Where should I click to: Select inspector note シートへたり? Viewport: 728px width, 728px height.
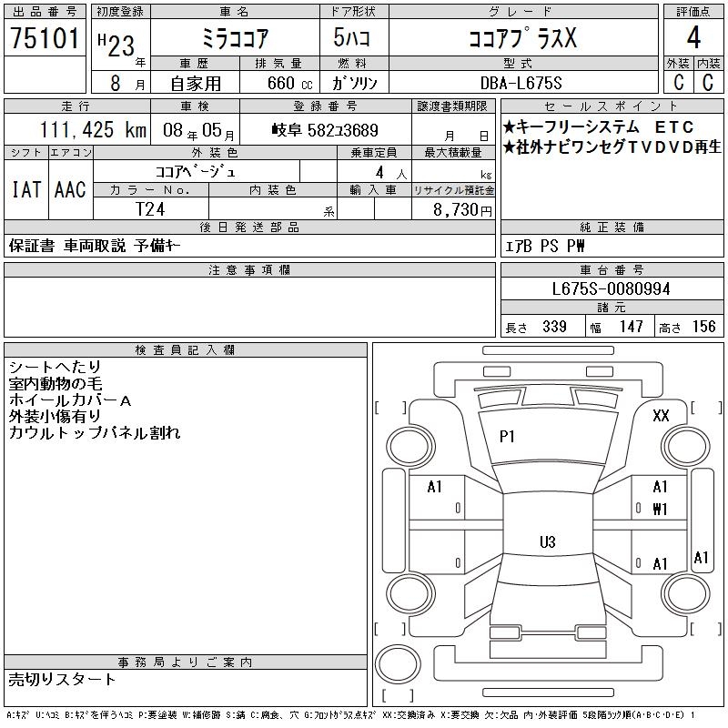tap(55, 367)
